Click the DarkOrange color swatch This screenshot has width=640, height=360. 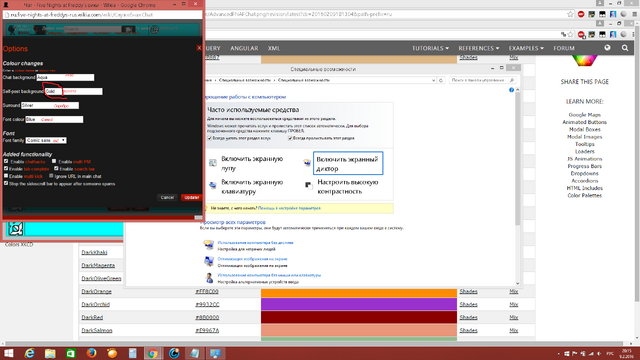[359, 293]
